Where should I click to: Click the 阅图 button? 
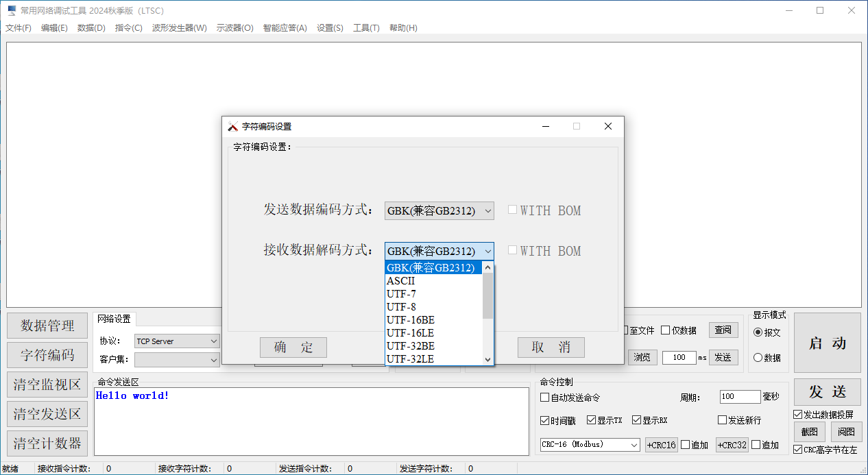click(847, 432)
